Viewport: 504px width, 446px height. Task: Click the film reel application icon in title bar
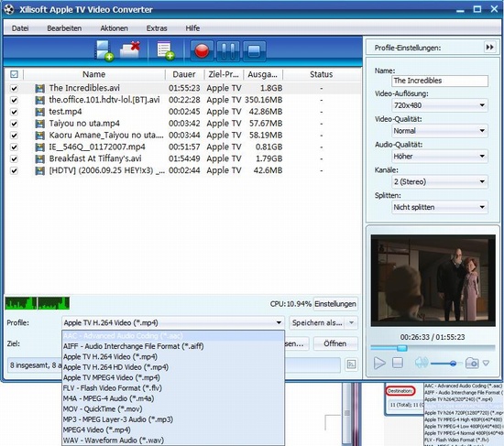point(9,9)
